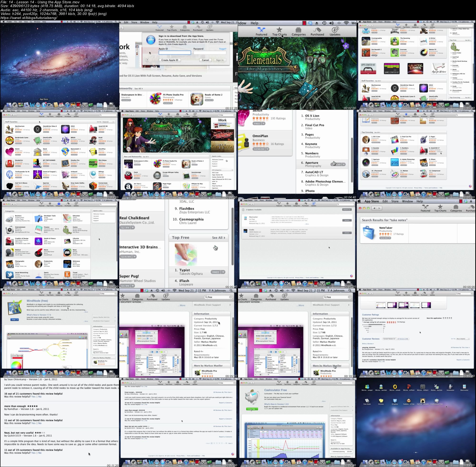Launch Stickies in the Launchpad frame

click(x=381, y=401)
